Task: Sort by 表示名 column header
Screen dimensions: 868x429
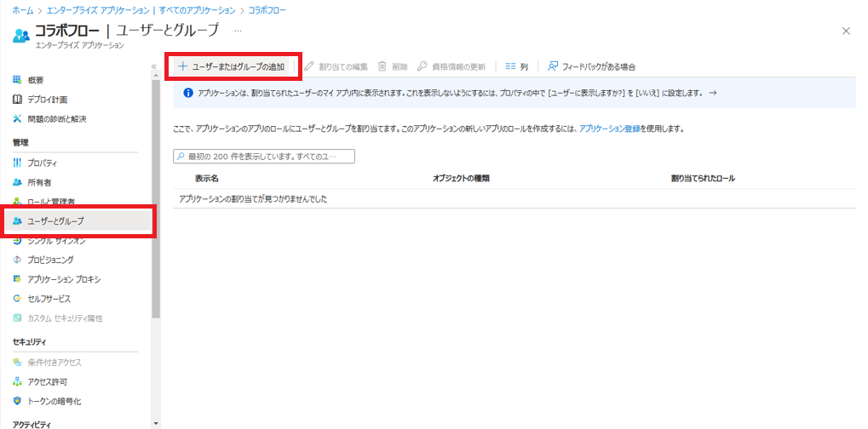Action: click(207, 179)
